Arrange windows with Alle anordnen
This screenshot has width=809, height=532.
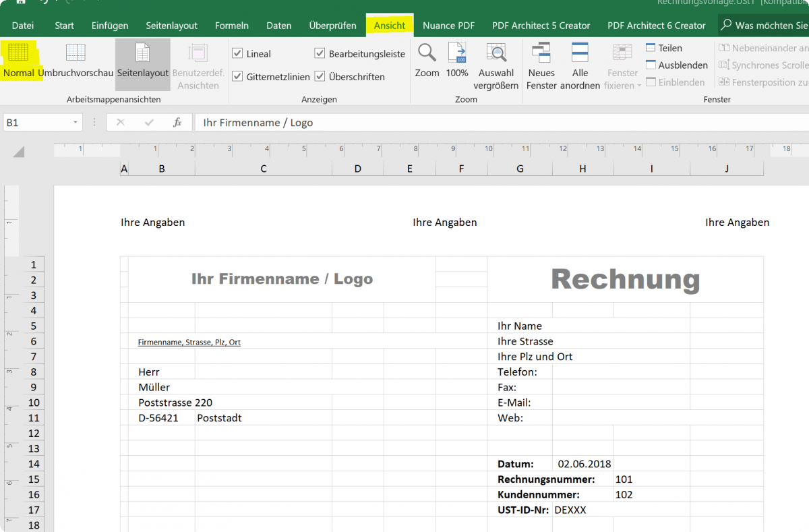(580, 64)
